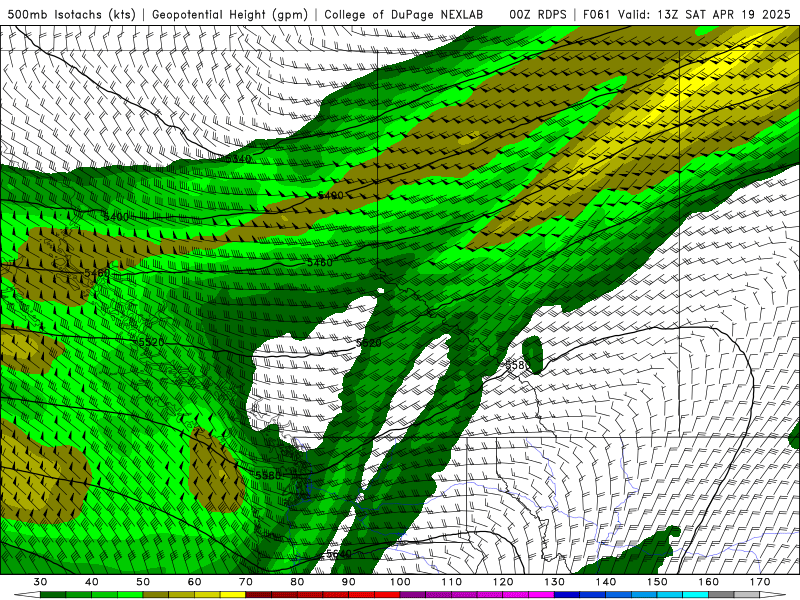
Task: Click the '120' color bar scale label
Action: pos(503,582)
